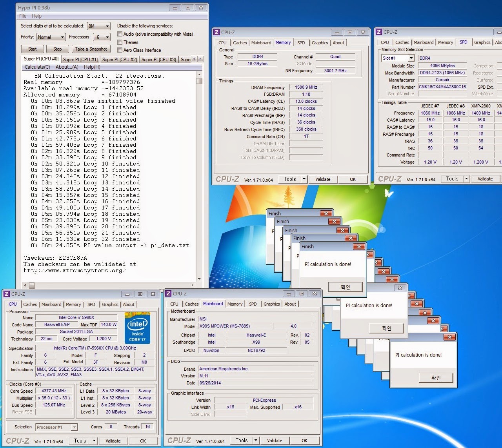
Task: Click the xtremesystems.org URL text
Action: (x=75, y=270)
